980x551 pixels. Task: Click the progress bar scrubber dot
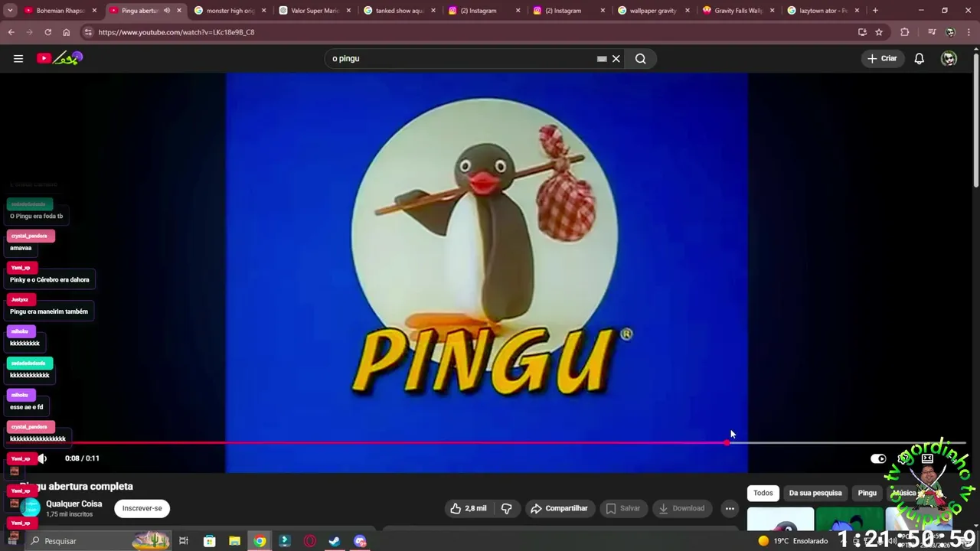[x=727, y=442]
